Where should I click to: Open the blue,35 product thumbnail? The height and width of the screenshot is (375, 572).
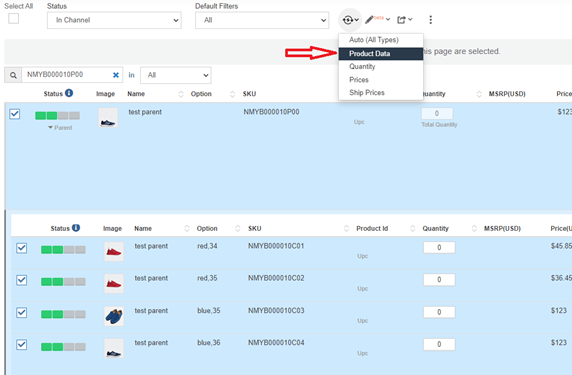114,316
